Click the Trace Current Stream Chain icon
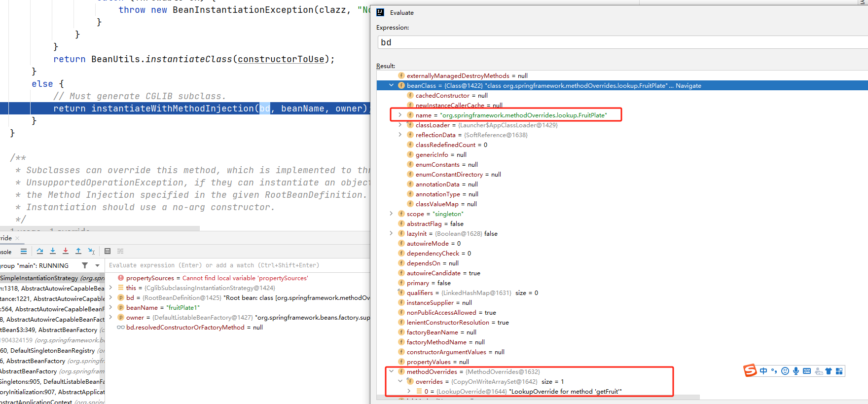Image resolution: width=868 pixels, height=404 pixels. pyautogui.click(x=120, y=251)
